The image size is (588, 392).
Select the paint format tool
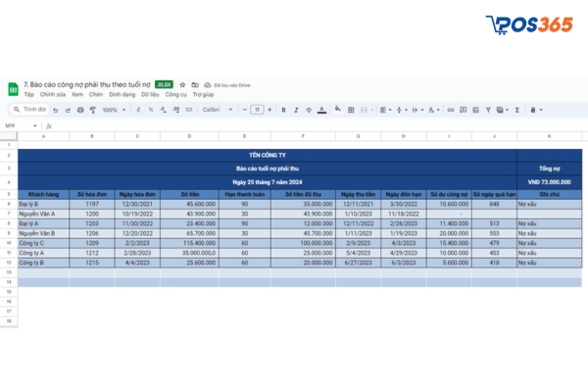coord(93,110)
